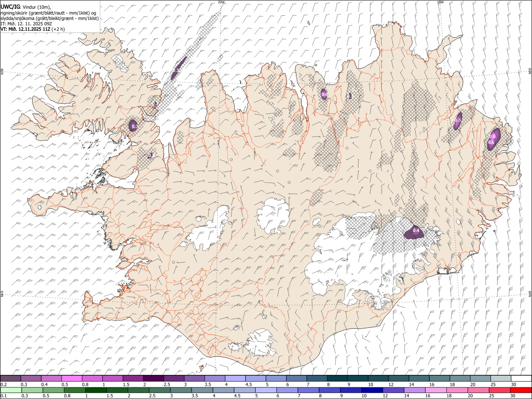The image size is (532, 399).
Task: Click the 15W longitude label
Action: 440,2
